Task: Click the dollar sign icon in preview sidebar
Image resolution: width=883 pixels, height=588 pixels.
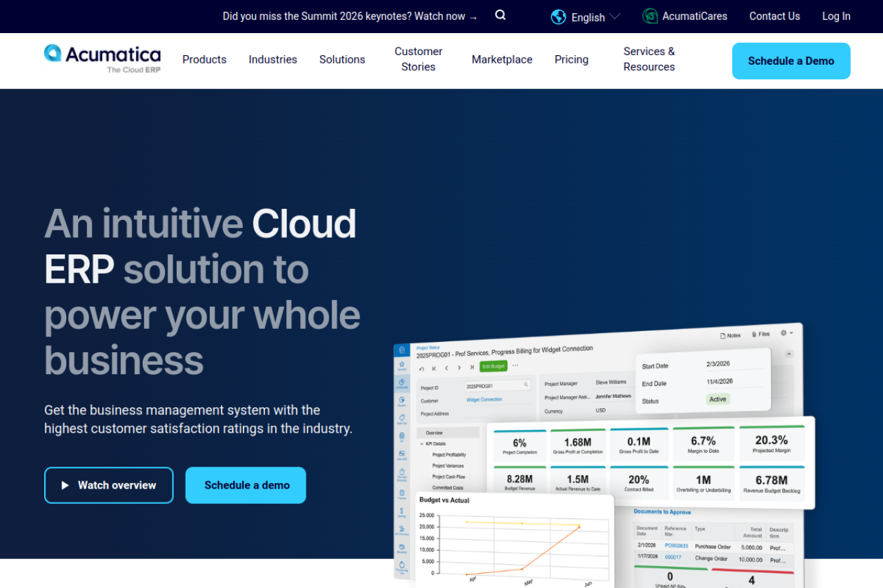Action: click(401, 511)
